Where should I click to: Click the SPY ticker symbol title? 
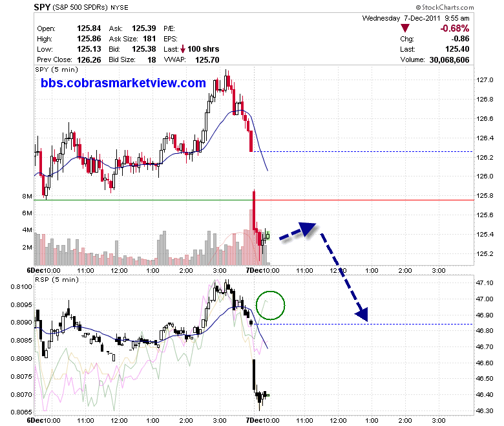point(42,7)
